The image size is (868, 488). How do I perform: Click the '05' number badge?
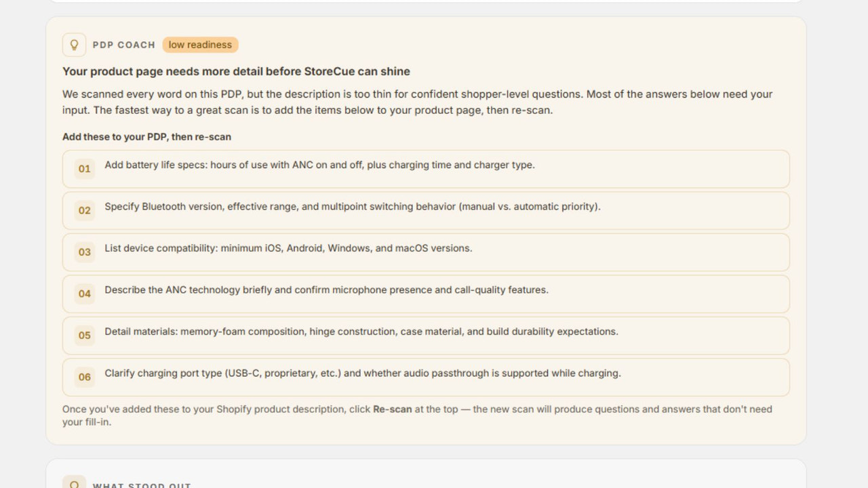(x=84, y=335)
